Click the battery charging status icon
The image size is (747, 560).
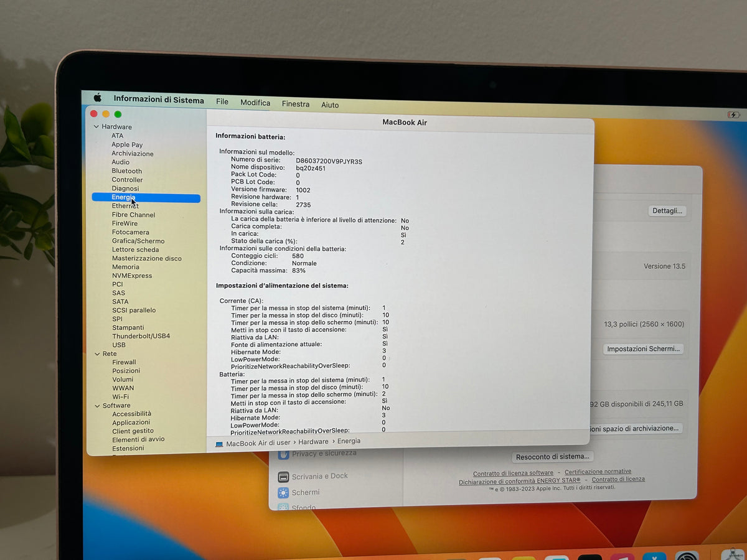[734, 115]
